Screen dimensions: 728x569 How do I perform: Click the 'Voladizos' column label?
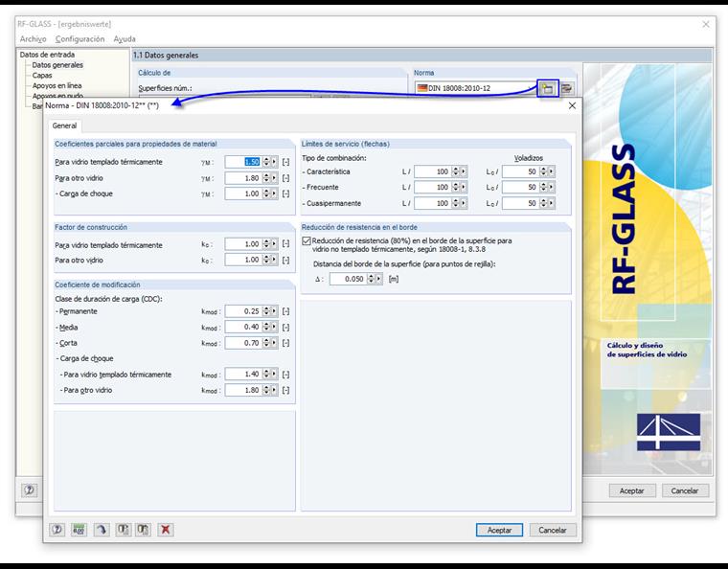tap(529, 158)
